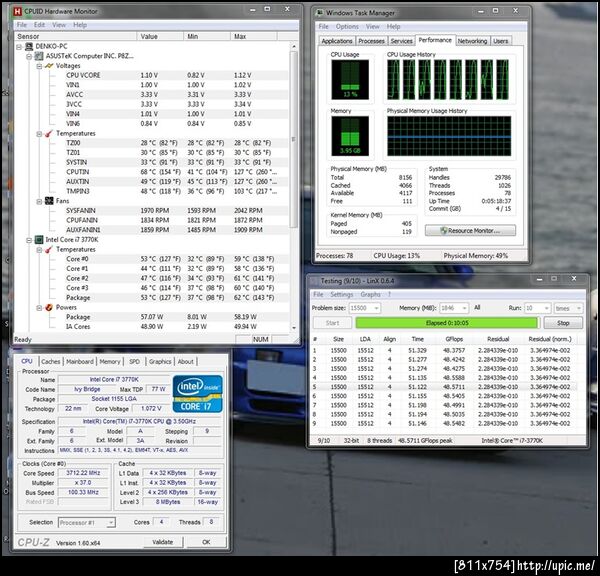The image size is (600, 576).
Task: Click the LinX title bar icon
Action: tap(315, 281)
